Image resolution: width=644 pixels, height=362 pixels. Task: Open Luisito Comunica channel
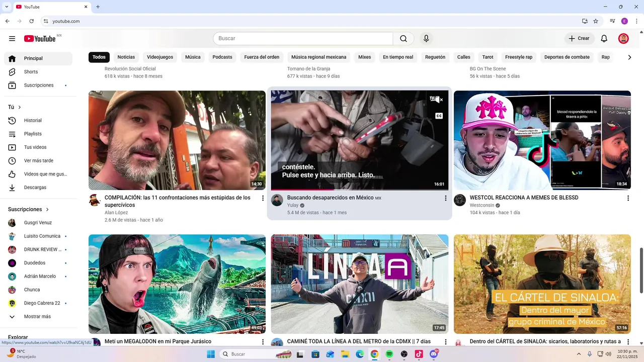click(38, 236)
